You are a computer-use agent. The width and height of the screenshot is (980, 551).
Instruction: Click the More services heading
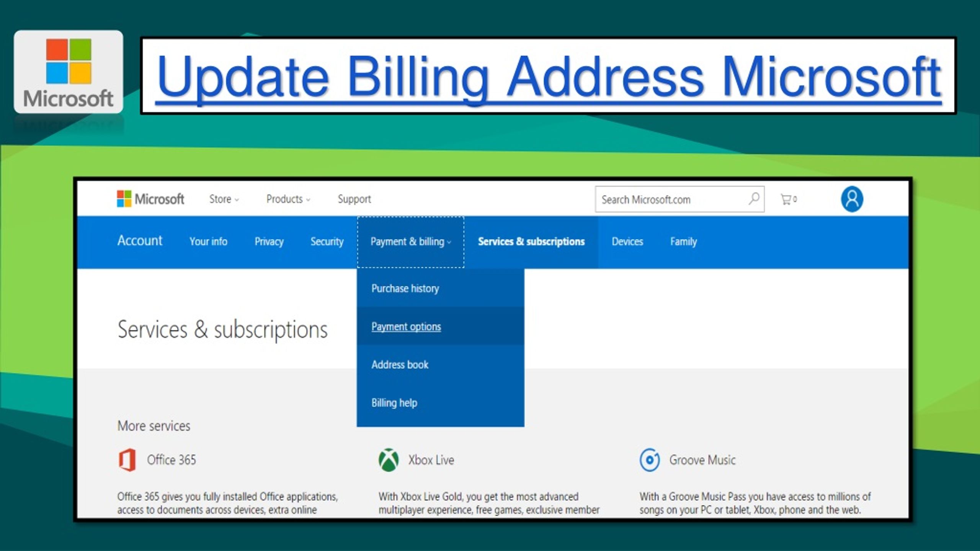tap(154, 426)
